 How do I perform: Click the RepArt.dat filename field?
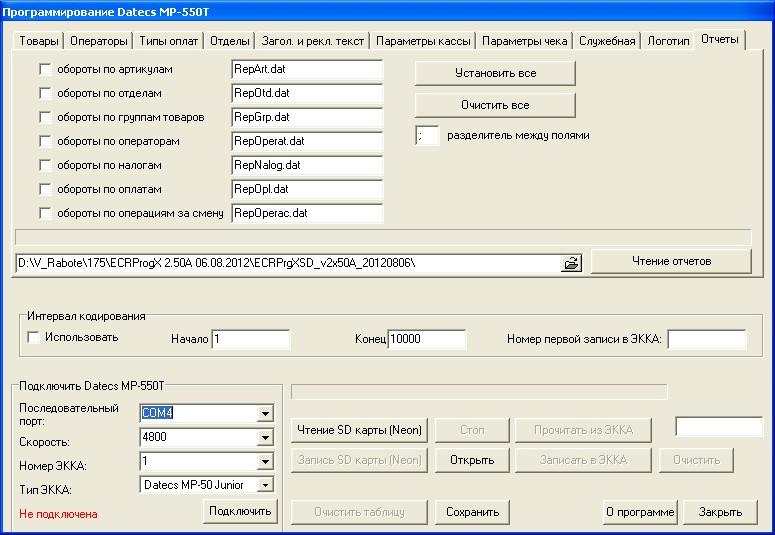coord(307,69)
